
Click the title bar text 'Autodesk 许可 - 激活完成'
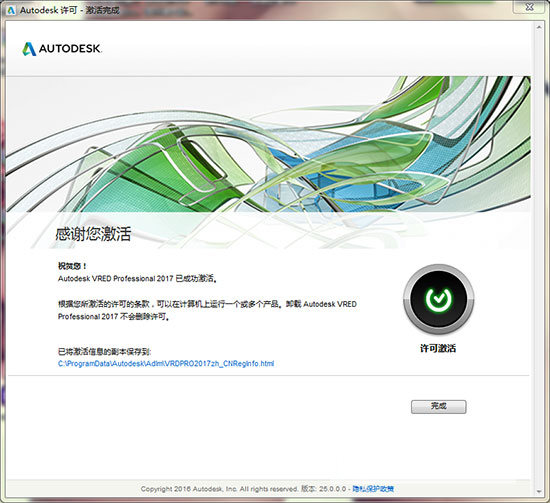[69, 10]
